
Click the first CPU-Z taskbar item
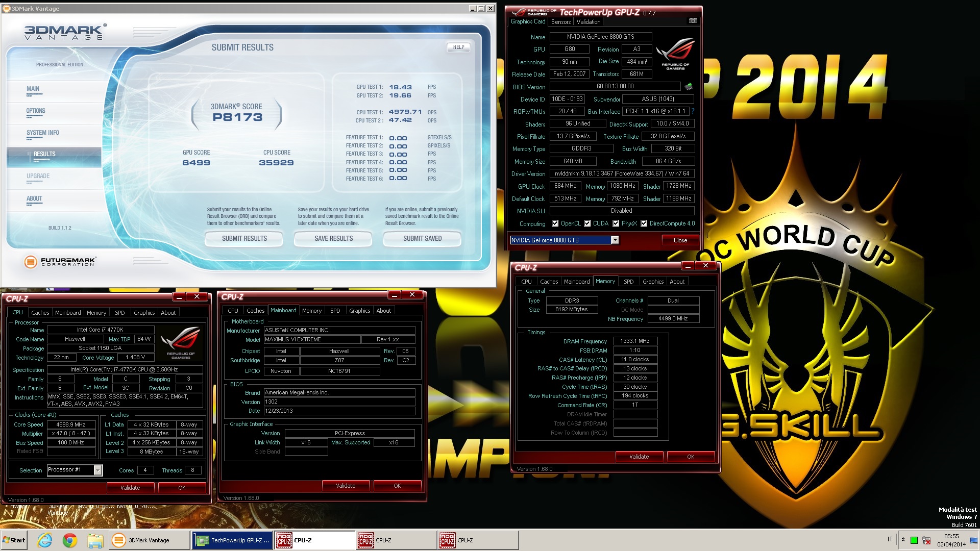click(x=314, y=540)
